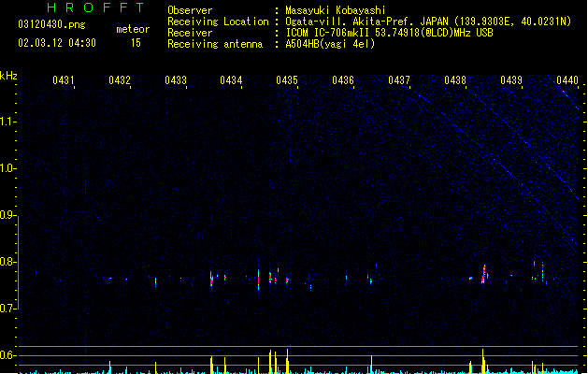588x374 pixels.
Task: Click the 0437 time marker
Action: click(399, 80)
